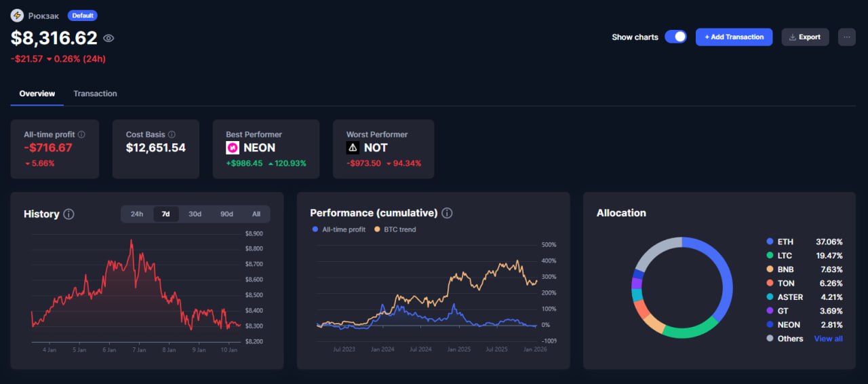
Task: Click the portfolio lightning avatar icon
Action: pos(17,16)
